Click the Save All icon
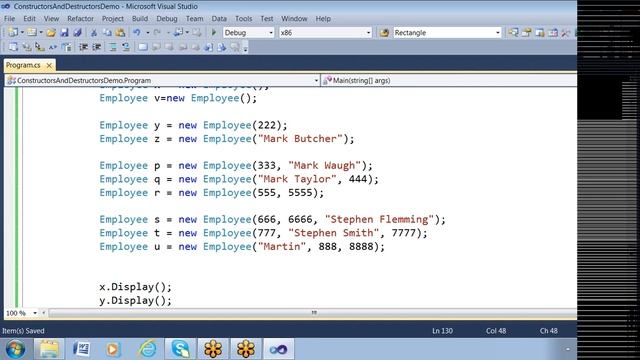Viewport: 640px width, 360px height. pyautogui.click(x=77, y=33)
